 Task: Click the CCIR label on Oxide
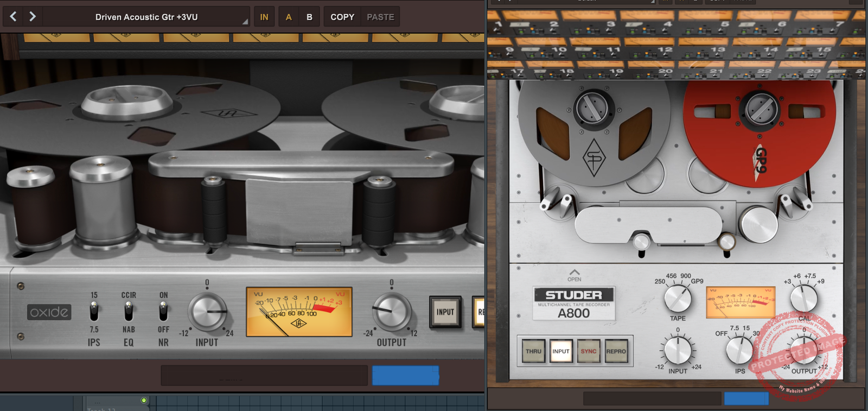129,295
